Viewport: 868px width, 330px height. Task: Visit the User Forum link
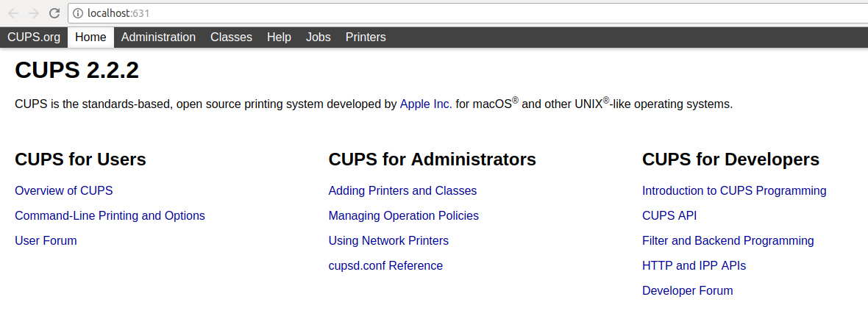pos(46,240)
